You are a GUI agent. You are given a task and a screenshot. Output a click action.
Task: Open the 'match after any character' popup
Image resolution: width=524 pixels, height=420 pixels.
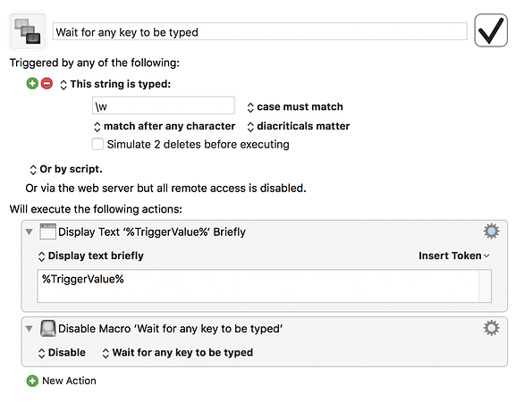click(165, 126)
